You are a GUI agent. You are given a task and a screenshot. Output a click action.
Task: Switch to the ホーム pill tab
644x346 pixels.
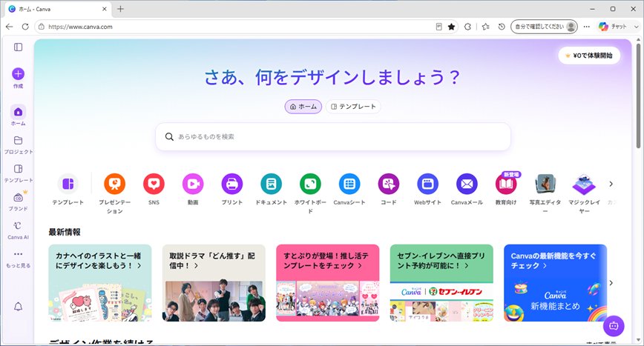tap(303, 107)
